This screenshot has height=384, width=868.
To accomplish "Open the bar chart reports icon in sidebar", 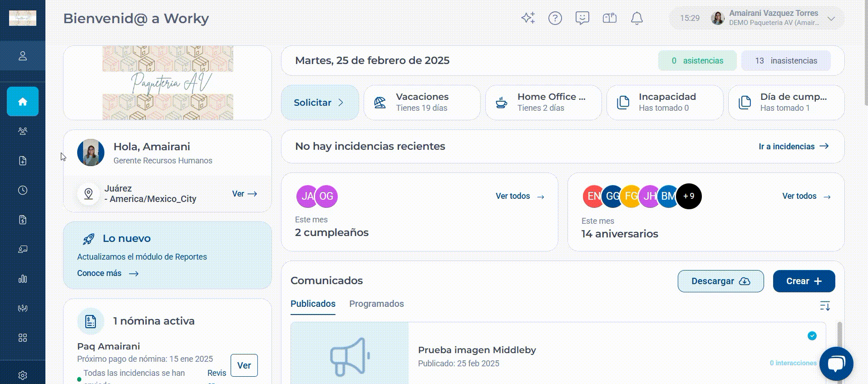I will pos(23,279).
